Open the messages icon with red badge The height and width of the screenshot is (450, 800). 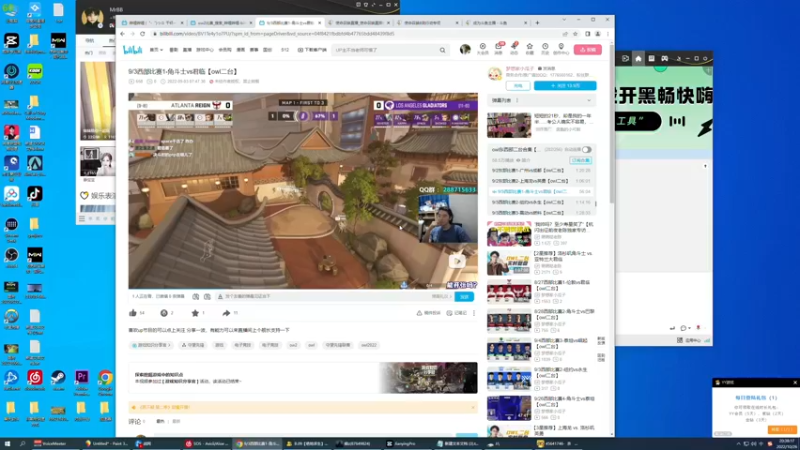(x=498, y=48)
